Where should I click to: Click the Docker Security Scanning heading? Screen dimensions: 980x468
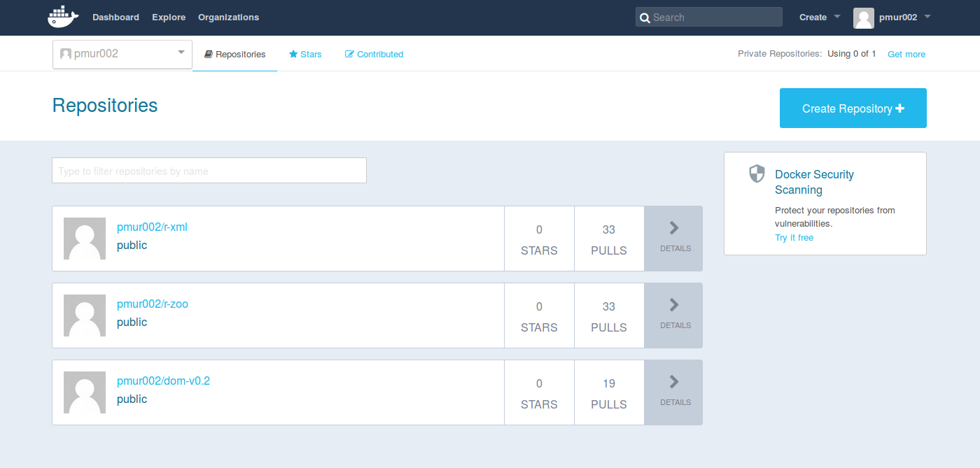pyautogui.click(x=814, y=182)
